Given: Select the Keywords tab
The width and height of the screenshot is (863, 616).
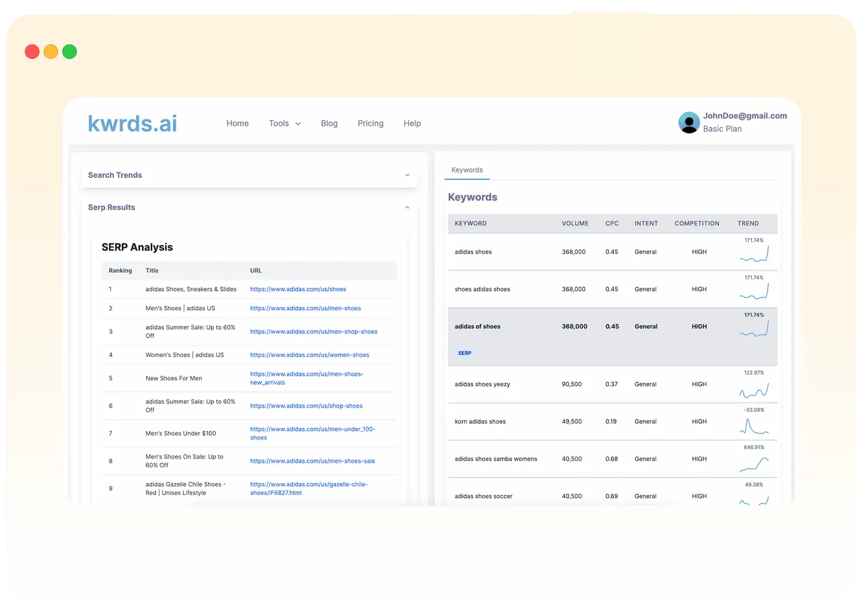Looking at the screenshot, I should tap(467, 170).
